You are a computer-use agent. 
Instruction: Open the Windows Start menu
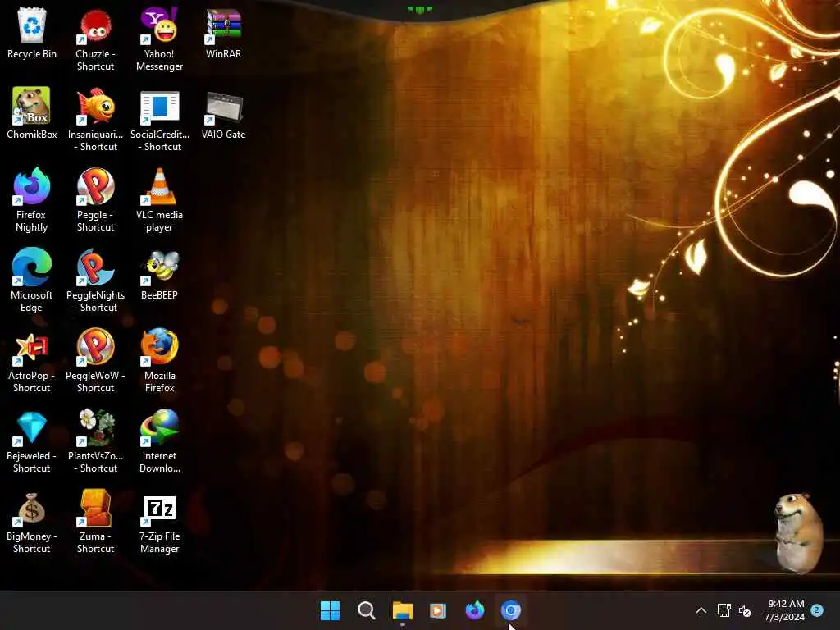click(330, 610)
